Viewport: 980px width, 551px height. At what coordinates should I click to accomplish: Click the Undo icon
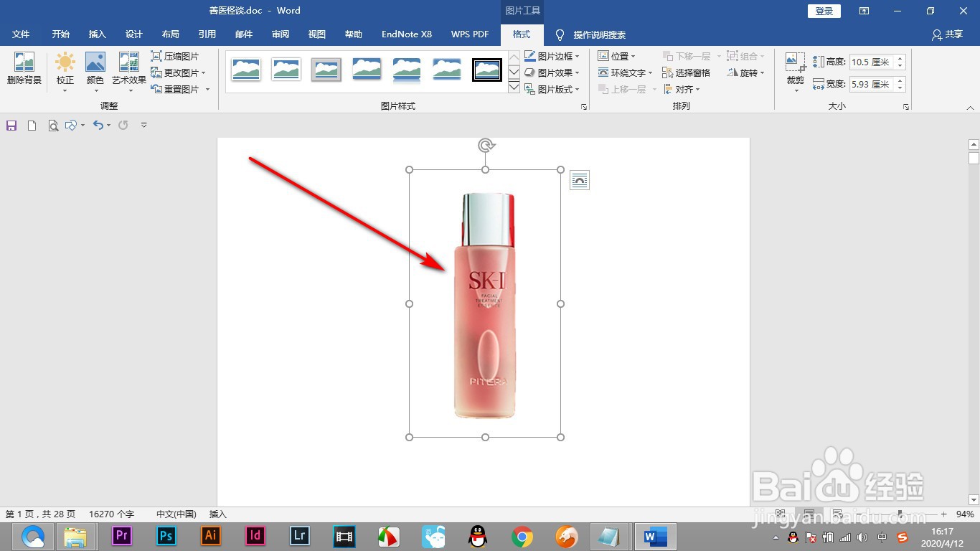coord(98,126)
